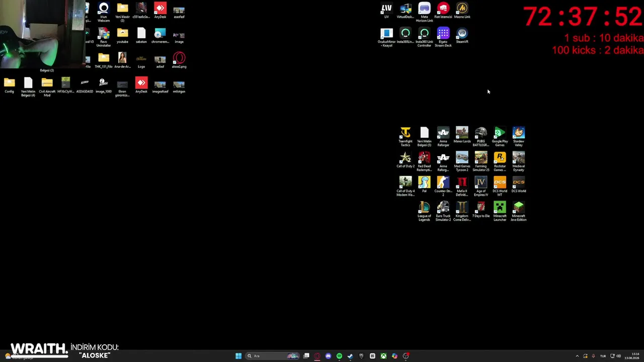Open Rockstar Games Launcher shortcut
This screenshot has height=362, width=644.
tap(500, 161)
